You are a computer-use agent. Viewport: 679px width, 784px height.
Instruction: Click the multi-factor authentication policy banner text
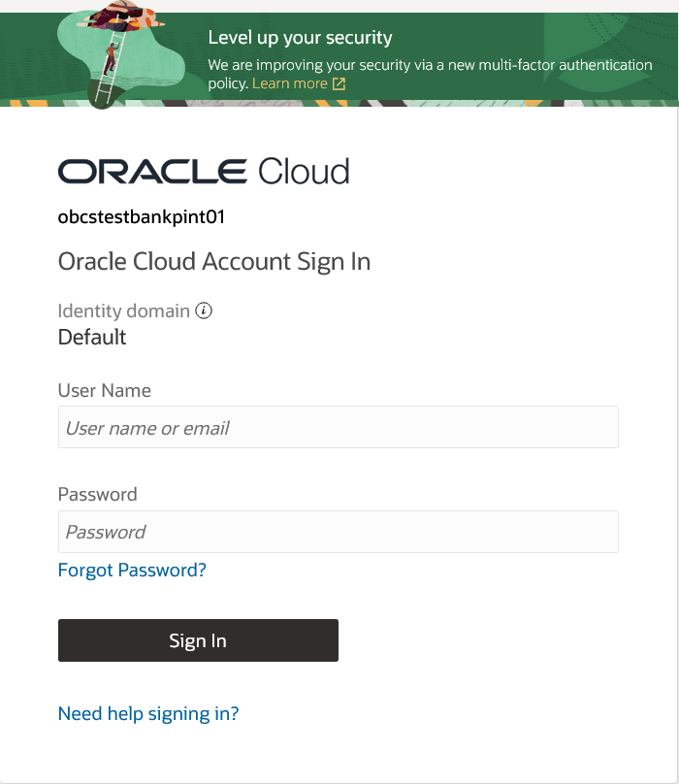[430, 66]
